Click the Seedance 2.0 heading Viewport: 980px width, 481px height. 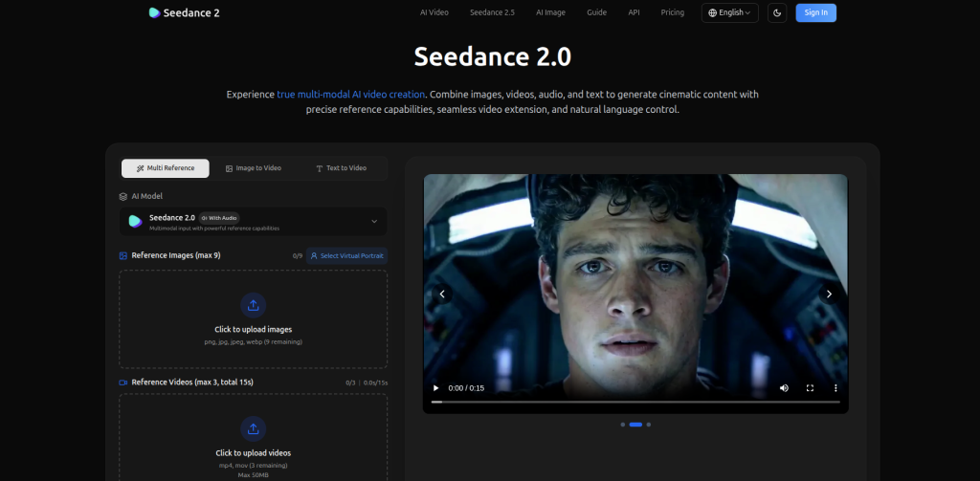coord(493,56)
